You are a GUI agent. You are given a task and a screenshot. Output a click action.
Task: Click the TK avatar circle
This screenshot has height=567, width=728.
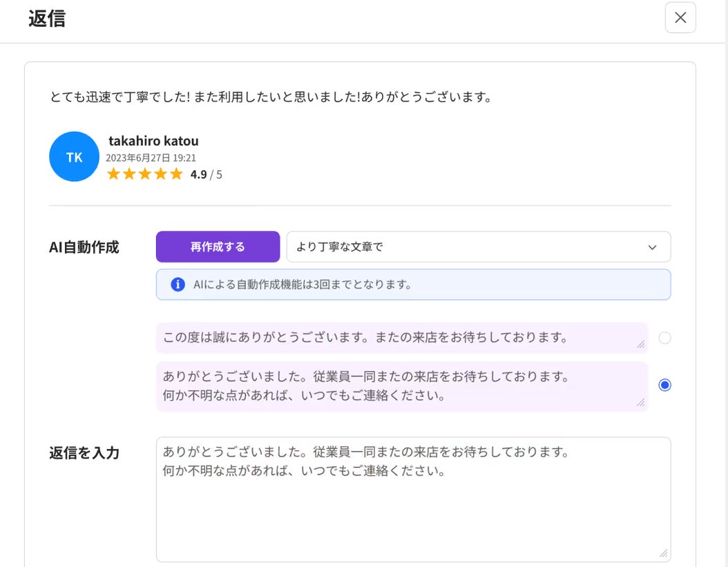pos(74,157)
